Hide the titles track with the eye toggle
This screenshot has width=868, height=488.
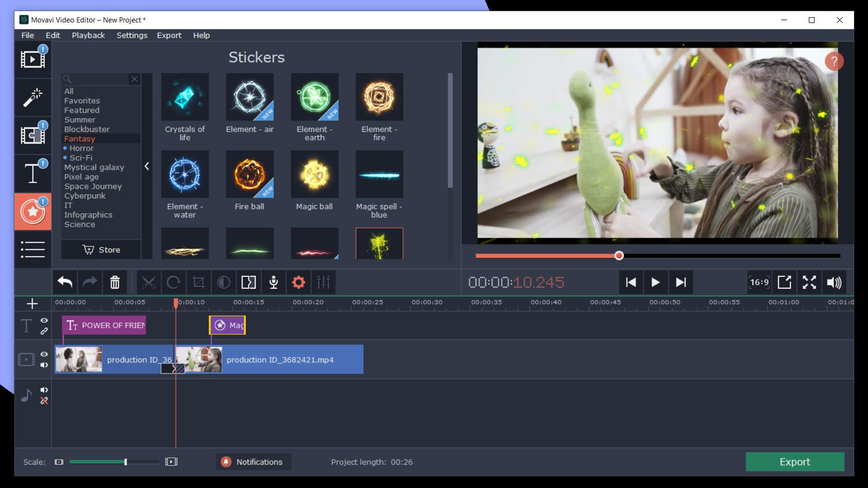coord(43,321)
